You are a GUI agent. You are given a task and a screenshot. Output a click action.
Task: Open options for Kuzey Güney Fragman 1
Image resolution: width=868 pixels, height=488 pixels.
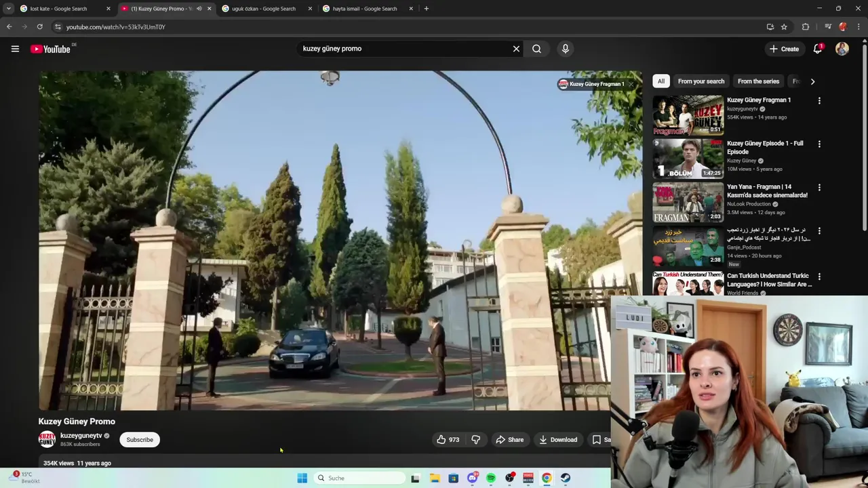(819, 101)
